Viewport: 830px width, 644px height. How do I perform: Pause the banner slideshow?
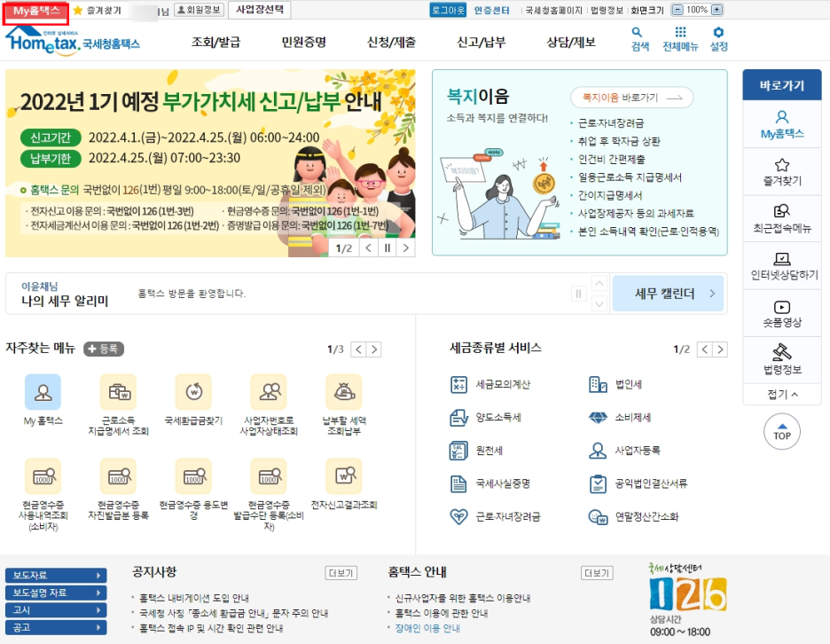[x=388, y=247]
